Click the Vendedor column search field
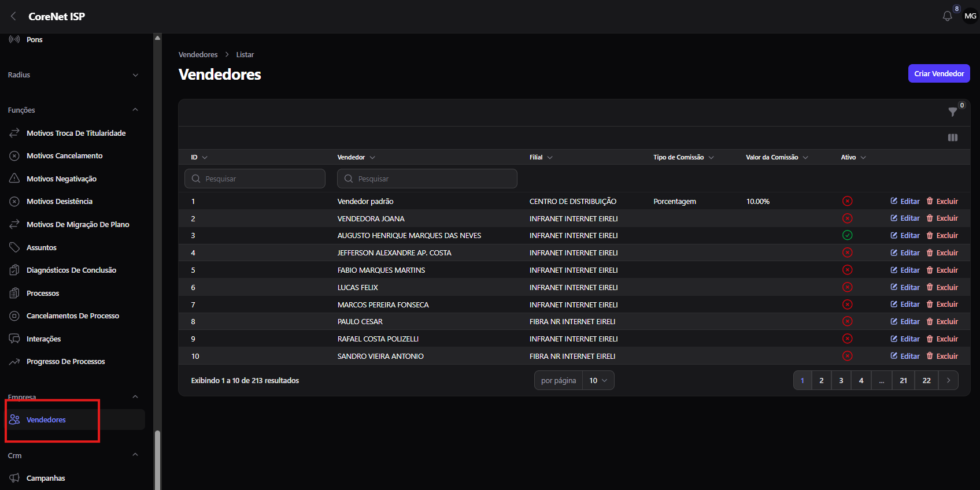Viewport: 980px width, 490px height. pos(427,179)
